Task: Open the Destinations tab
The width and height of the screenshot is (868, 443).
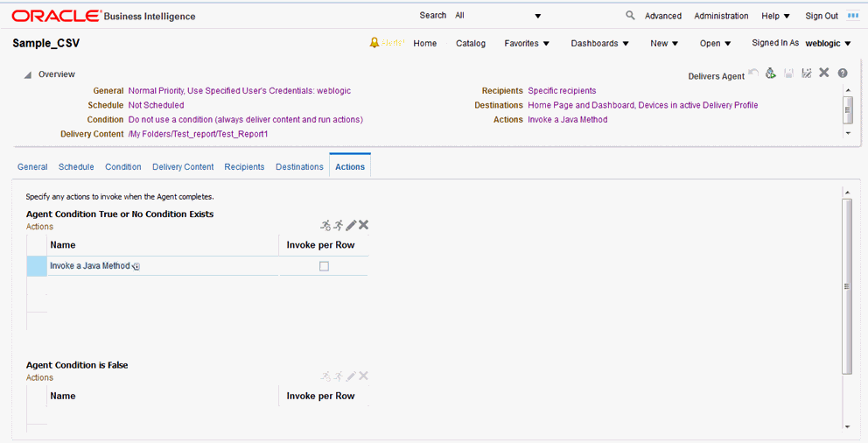Action: [299, 166]
